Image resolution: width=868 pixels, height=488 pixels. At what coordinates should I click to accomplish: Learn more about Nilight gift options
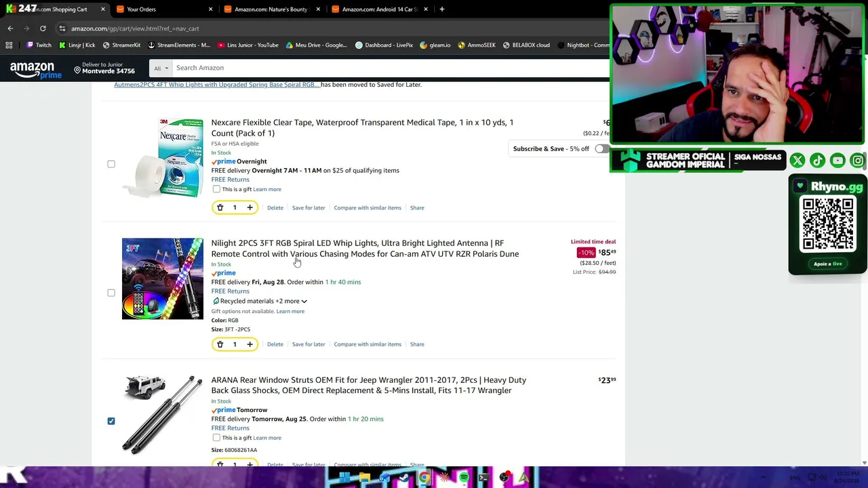click(290, 312)
